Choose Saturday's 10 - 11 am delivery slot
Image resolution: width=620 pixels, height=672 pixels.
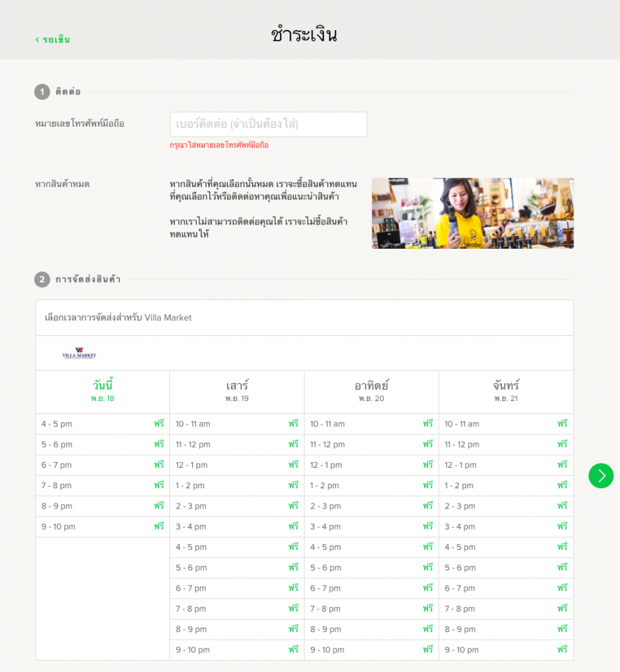point(237,424)
